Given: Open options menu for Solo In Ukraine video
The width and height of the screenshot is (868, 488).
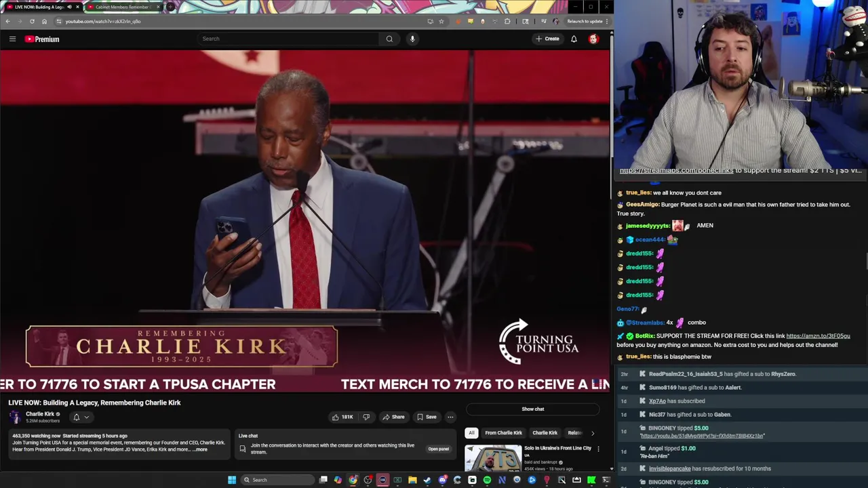Looking at the screenshot, I should coord(598,449).
